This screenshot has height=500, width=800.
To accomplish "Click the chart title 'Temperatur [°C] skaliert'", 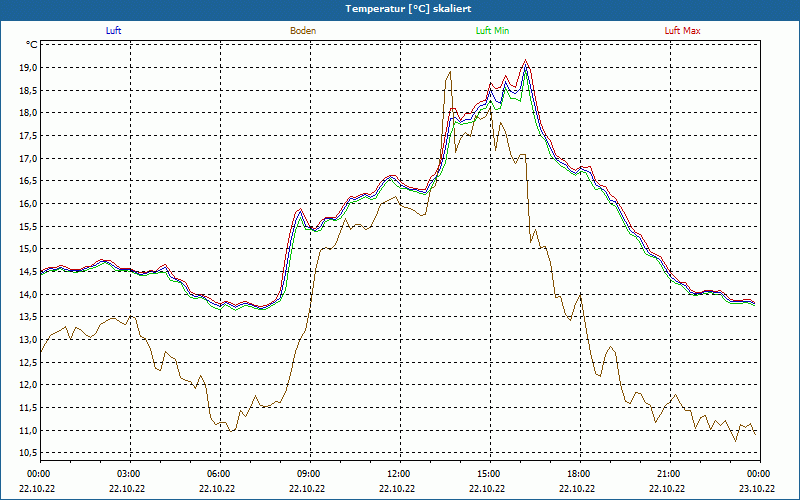I will click(408, 9).
